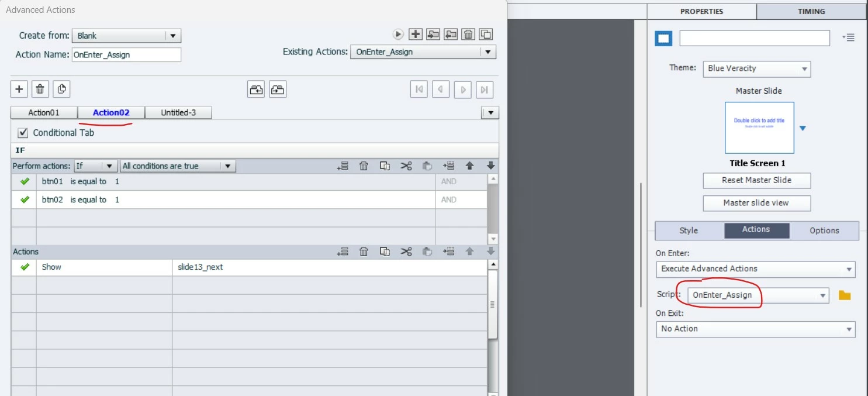Click the Master slide view button

pyautogui.click(x=756, y=203)
